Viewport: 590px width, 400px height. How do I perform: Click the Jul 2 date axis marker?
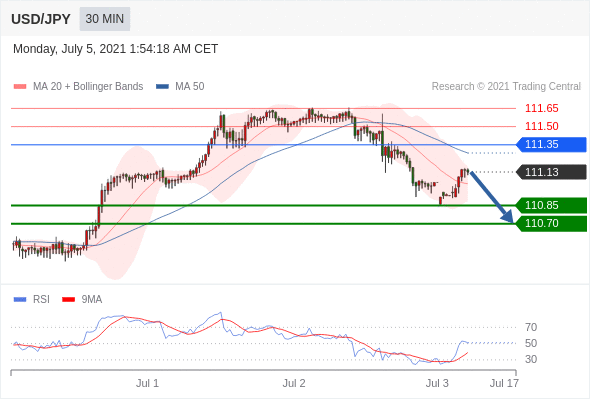click(294, 383)
